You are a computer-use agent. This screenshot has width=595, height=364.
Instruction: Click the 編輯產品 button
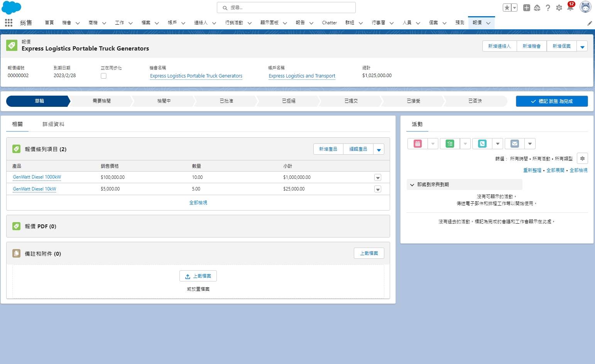click(x=358, y=149)
